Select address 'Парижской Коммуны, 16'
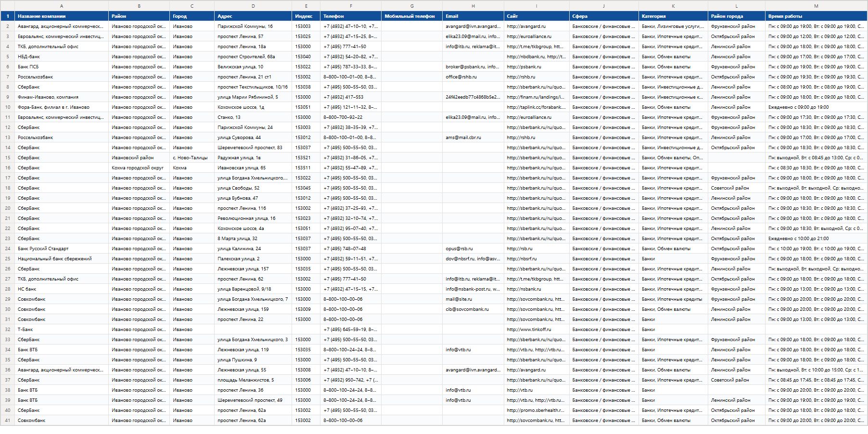868x434 pixels. click(x=253, y=26)
